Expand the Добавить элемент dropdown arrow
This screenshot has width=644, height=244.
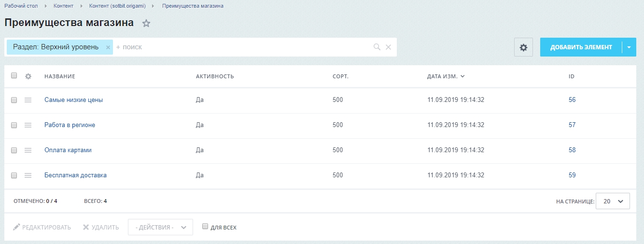pyautogui.click(x=629, y=47)
